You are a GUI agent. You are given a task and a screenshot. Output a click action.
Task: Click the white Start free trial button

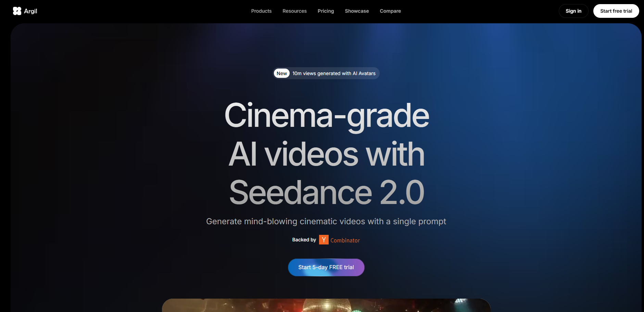[x=616, y=11]
